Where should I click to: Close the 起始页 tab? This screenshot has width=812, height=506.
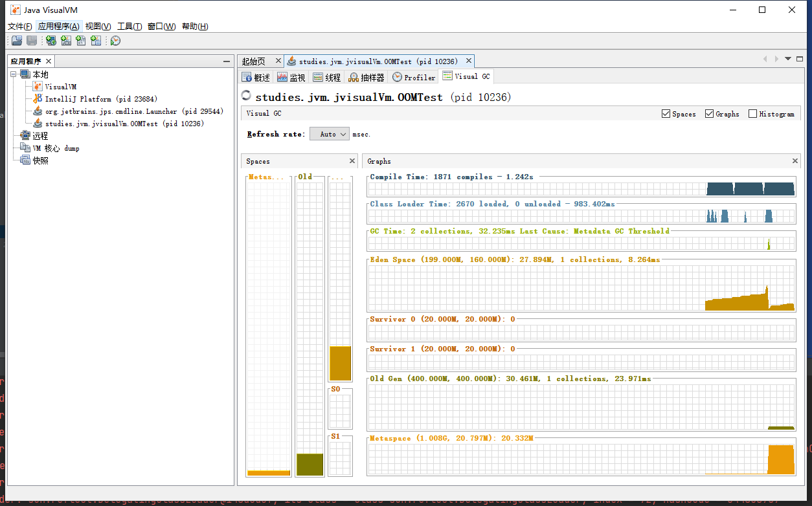(x=278, y=61)
